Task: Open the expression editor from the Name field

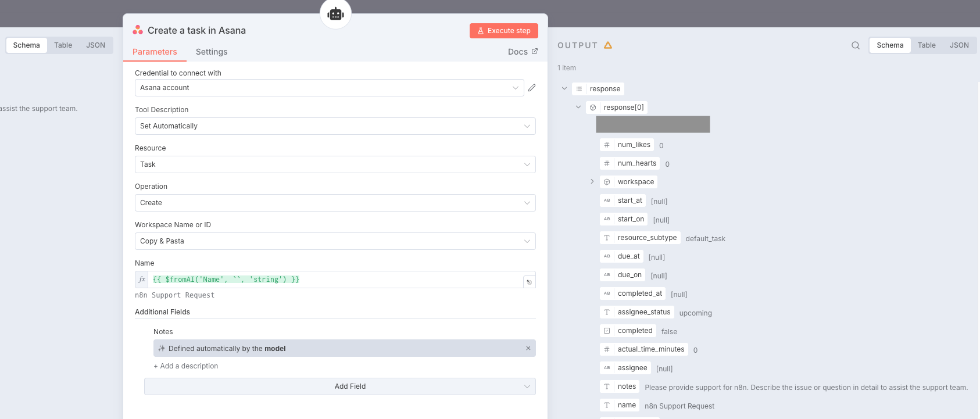Action: coord(529,282)
